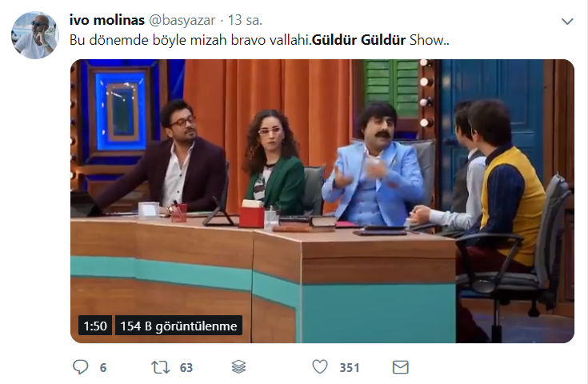Click the 154 B görüntülenme view counter

(178, 326)
